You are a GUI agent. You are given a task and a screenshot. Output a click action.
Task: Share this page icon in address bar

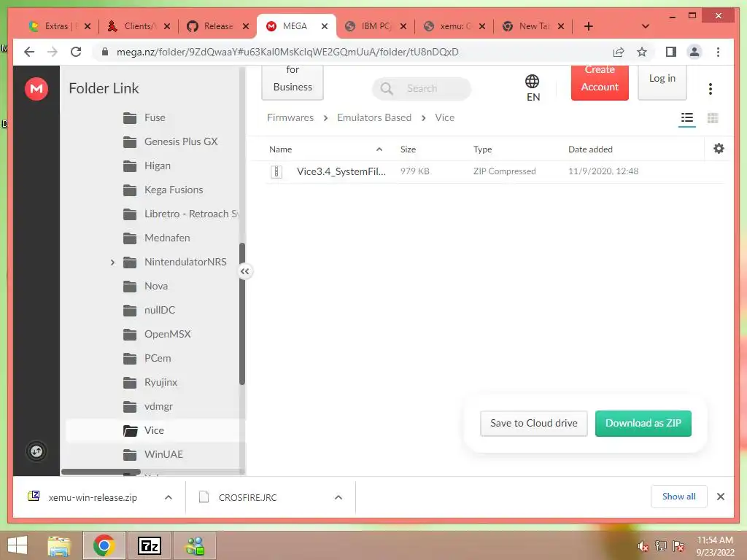point(619,52)
